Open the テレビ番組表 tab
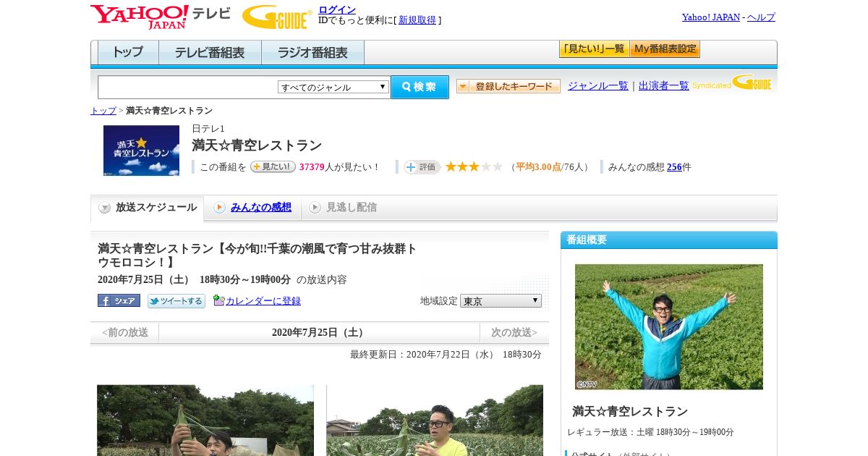Image resolution: width=868 pixels, height=456 pixels. 210,53
